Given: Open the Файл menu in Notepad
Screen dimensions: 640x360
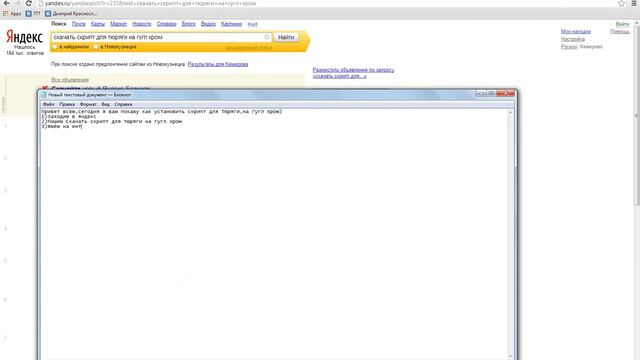Looking at the screenshot, I should [48, 104].
